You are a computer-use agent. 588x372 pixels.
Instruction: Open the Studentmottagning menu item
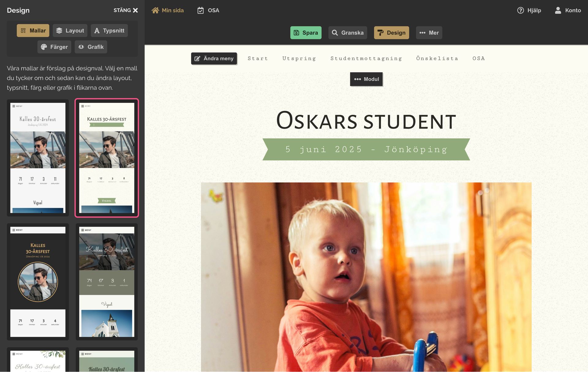[x=366, y=58]
